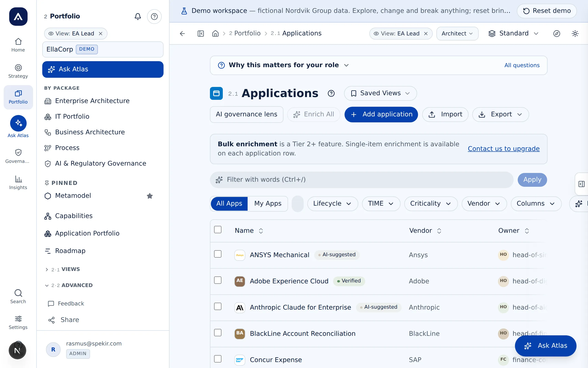The width and height of the screenshot is (588, 368).
Task: Open Architect role dropdown
Action: 457,33
